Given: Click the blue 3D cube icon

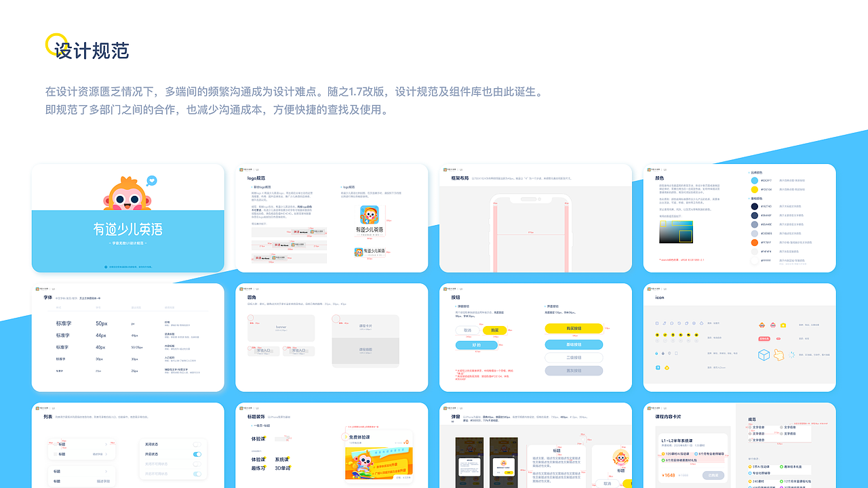Looking at the screenshot, I should (x=764, y=354).
